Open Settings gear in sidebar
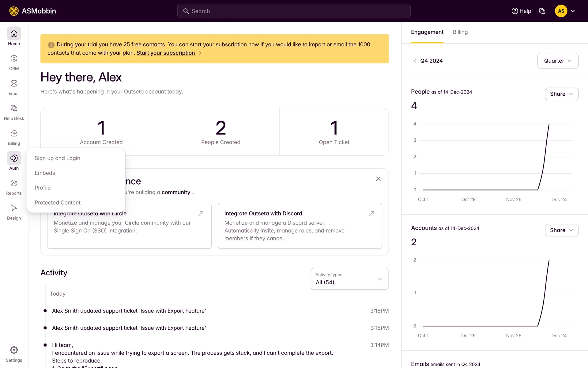588x368 pixels. (14, 350)
